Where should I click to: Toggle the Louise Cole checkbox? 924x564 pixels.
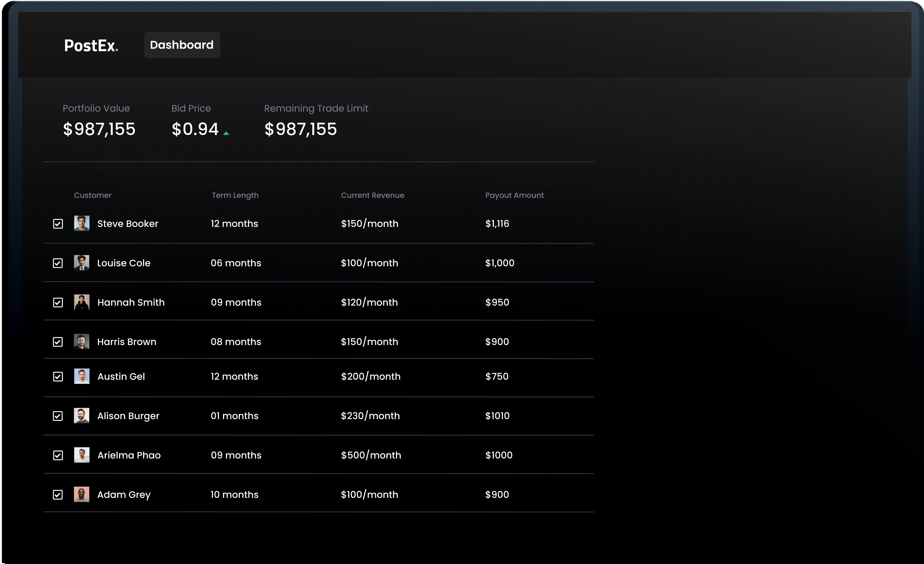tap(58, 263)
